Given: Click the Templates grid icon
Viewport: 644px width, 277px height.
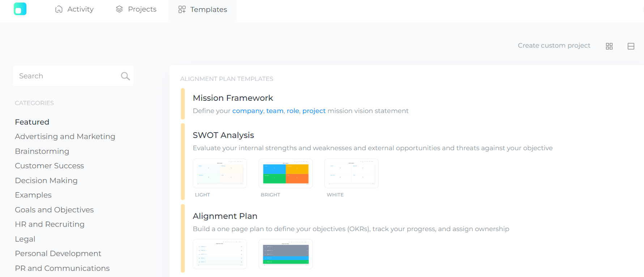Looking at the screenshot, I should click(x=181, y=9).
